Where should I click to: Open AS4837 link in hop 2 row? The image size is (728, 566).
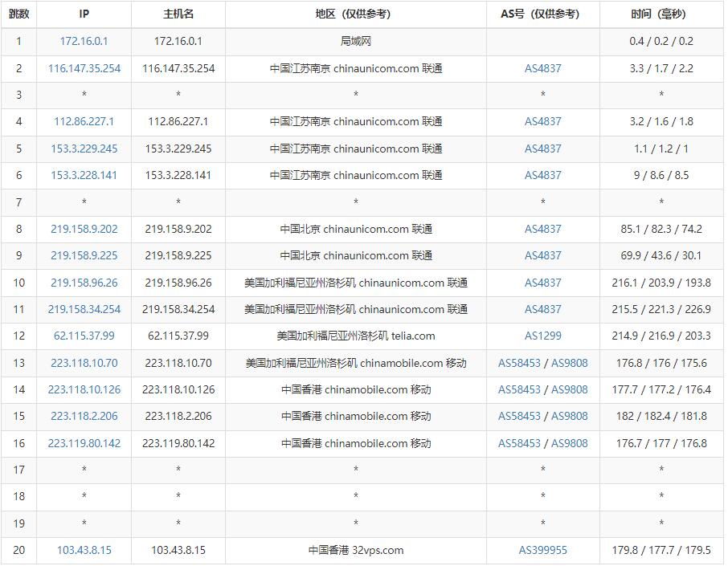pos(542,68)
